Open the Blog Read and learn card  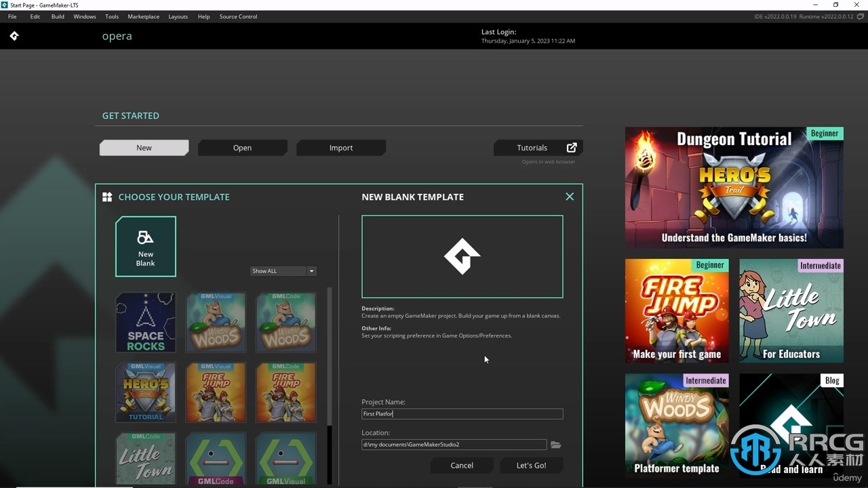click(x=791, y=425)
